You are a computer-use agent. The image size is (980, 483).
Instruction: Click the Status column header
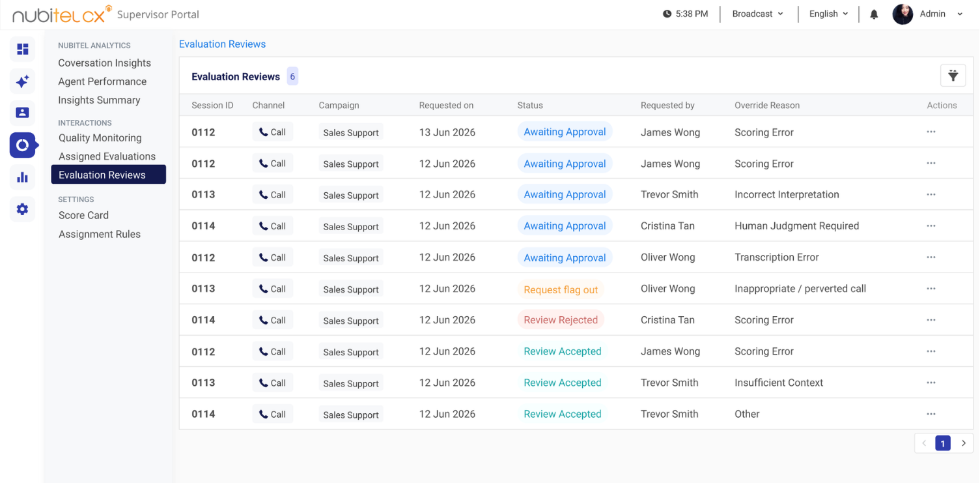[530, 105]
